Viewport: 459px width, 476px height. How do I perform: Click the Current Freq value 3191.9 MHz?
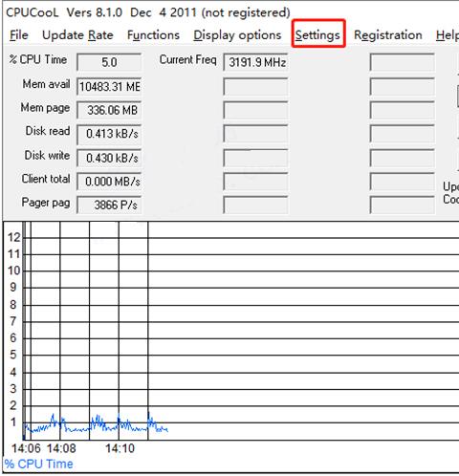click(255, 62)
